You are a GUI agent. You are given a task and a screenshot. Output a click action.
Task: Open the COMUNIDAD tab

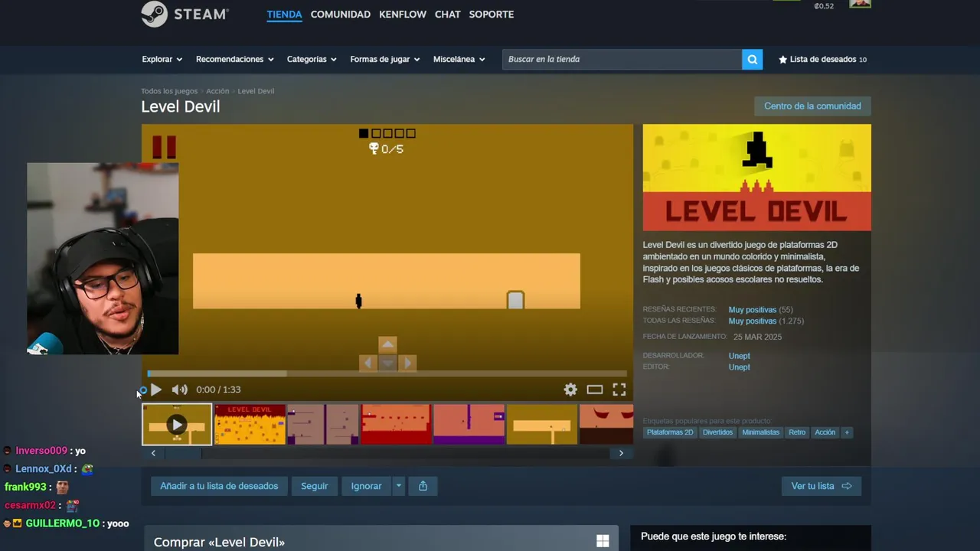pyautogui.click(x=341, y=14)
